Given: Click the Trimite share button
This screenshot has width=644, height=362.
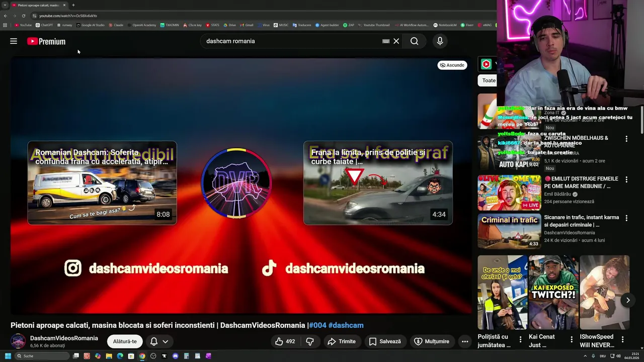Looking at the screenshot, I should (x=342, y=341).
